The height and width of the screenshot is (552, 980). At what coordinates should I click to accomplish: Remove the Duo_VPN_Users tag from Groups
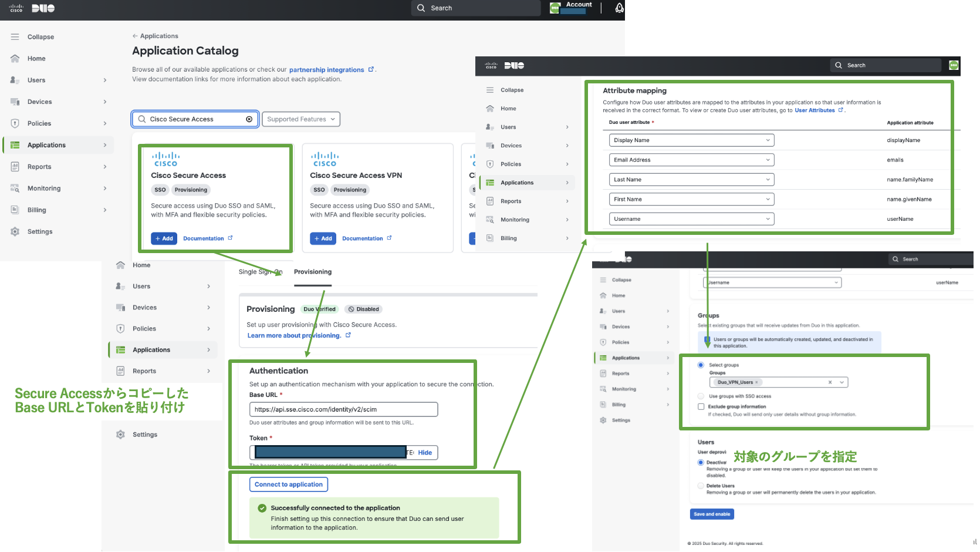coord(756,382)
